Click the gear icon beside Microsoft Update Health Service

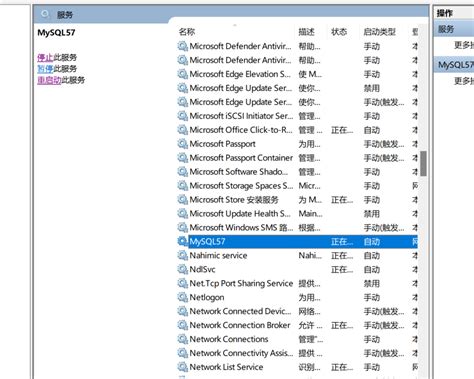point(182,214)
